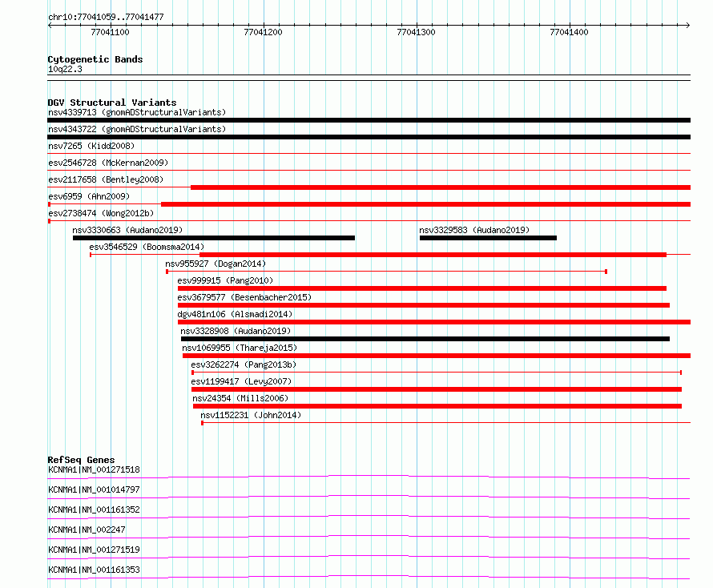Select transcript KCNMA1|NM_001161353
The image size is (713, 588).
pos(94,570)
